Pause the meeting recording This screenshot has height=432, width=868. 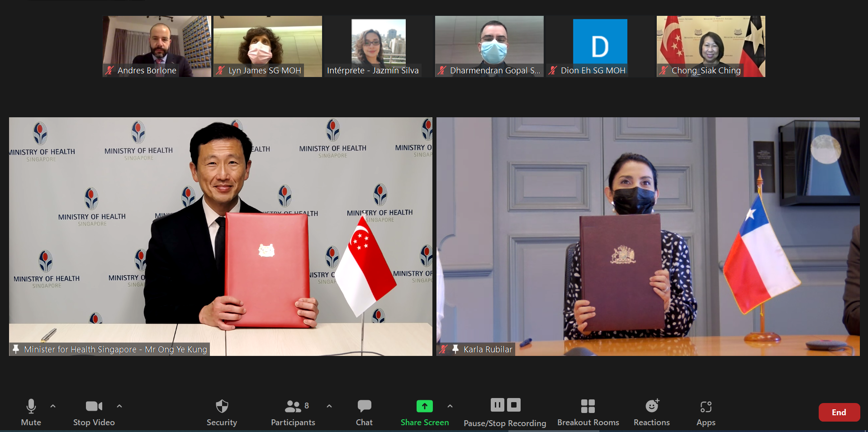(497, 405)
